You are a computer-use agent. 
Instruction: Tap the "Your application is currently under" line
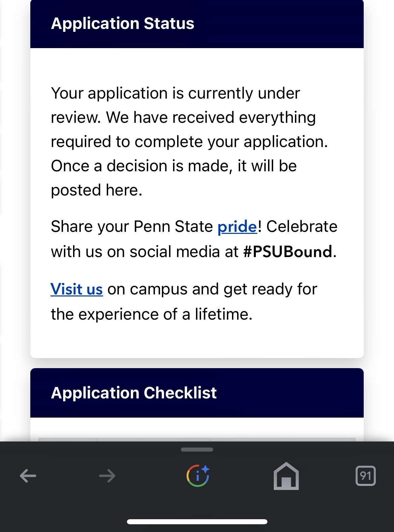pyautogui.click(x=175, y=93)
